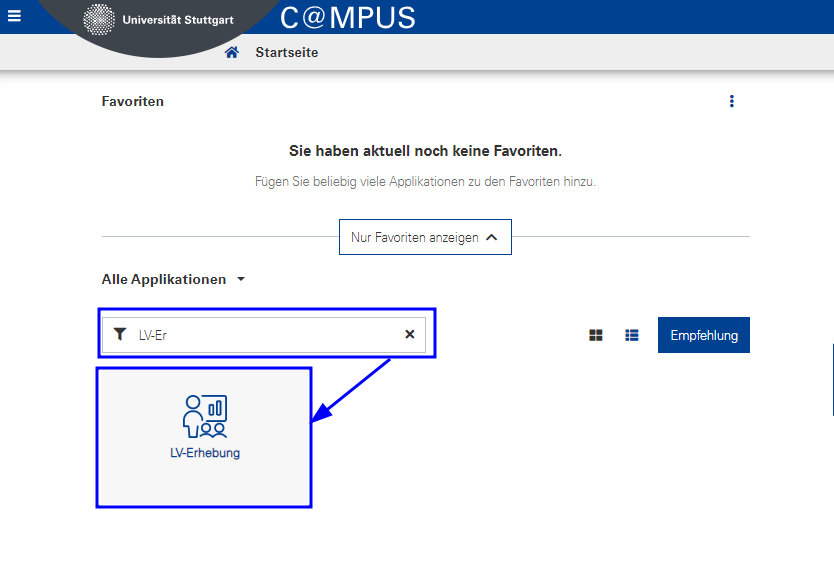Expand the Alle Applikationen dropdown

[173, 279]
